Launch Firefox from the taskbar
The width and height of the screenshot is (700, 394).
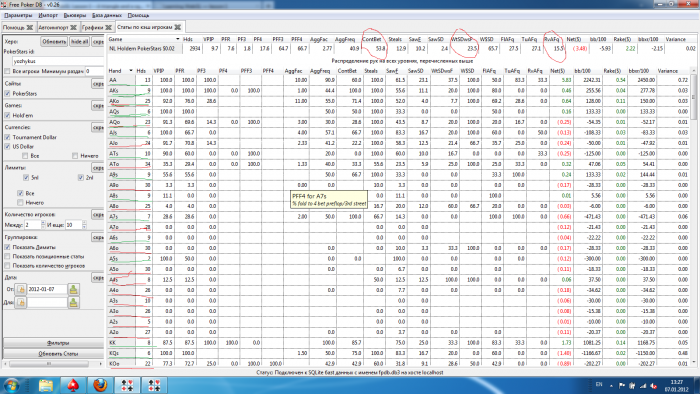pos(100,385)
